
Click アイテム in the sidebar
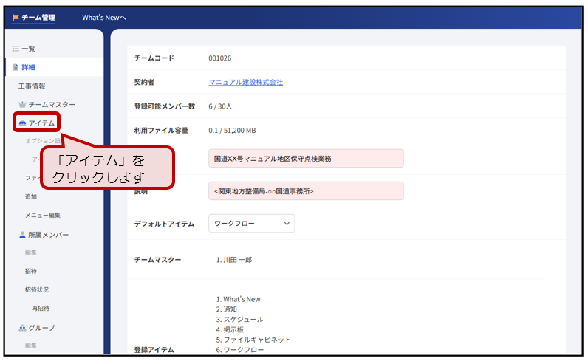[x=41, y=123]
